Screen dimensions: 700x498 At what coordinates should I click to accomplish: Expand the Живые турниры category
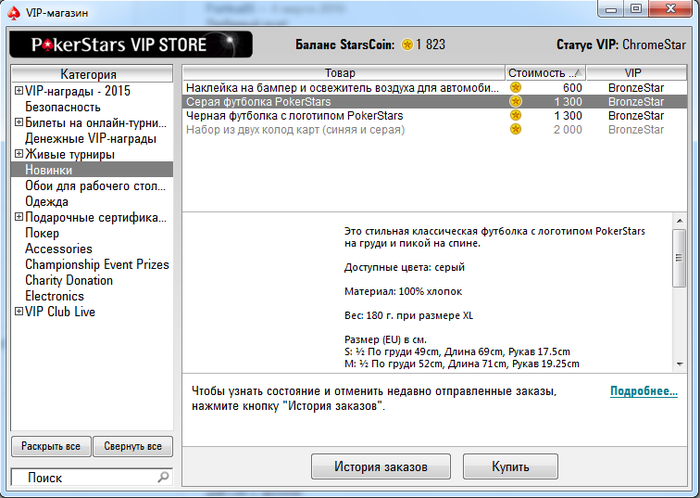[x=19, y=154]
